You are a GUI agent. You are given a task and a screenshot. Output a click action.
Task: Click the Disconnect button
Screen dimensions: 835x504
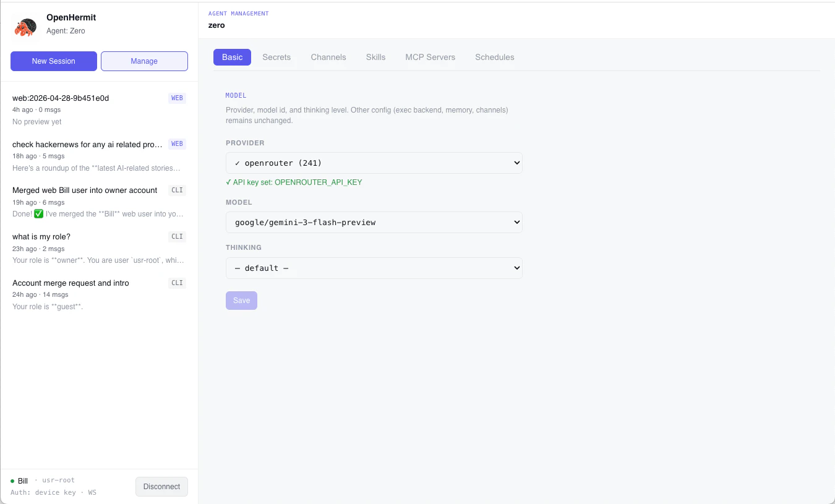(x=161, y=487)
